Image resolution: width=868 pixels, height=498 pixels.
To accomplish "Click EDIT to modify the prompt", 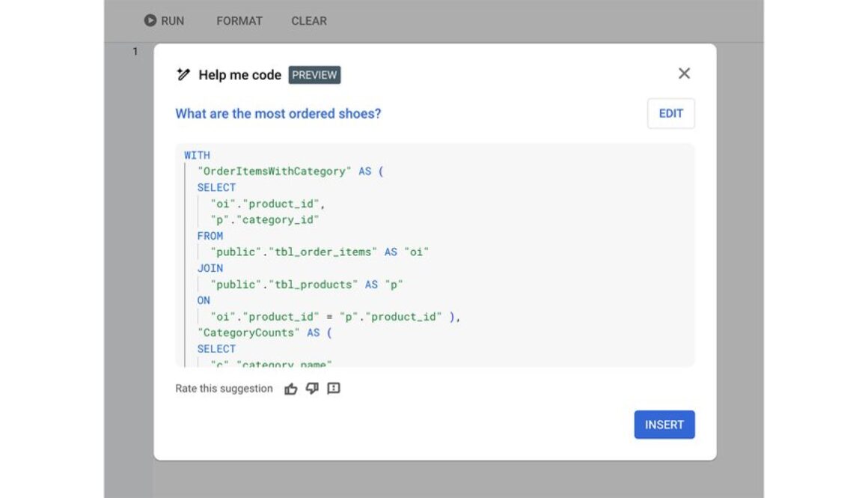I will tap(670, 113).
